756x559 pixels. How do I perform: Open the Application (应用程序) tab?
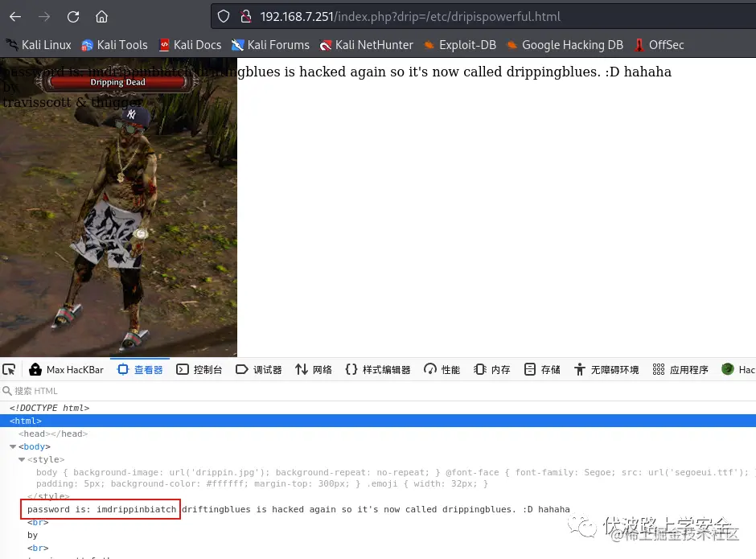point(680,370)
